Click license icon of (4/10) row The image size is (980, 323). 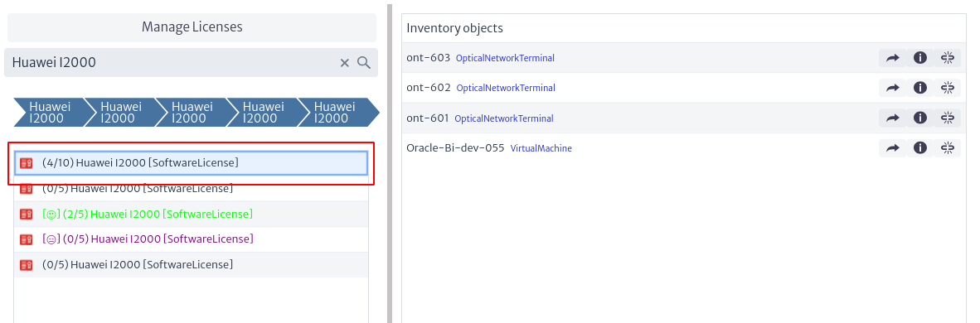[x=27, y=163]
